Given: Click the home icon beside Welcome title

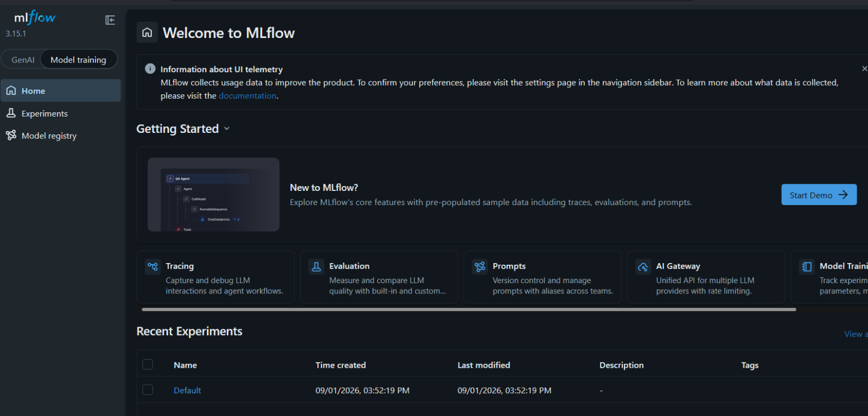Looking at the screenshot, I should tap(147, 33).
